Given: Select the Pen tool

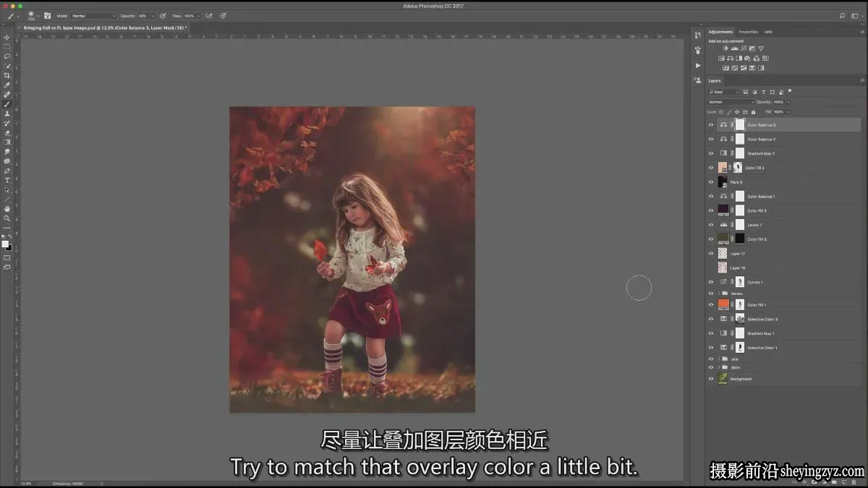Looking at the screenshot, I should (7, 171).
